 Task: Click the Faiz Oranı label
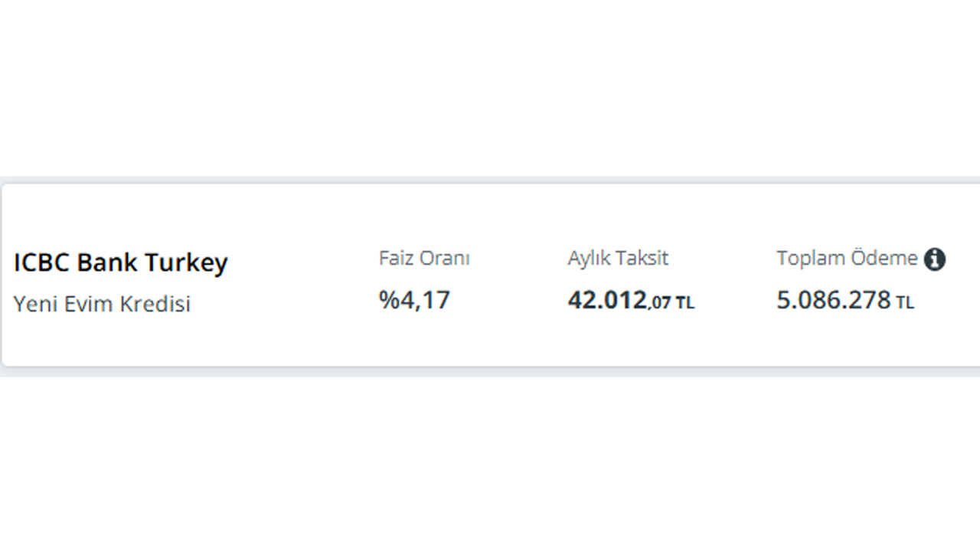[424, 259]
